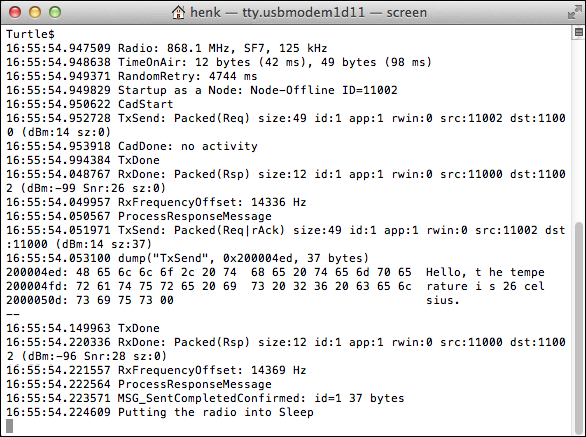Enter full screen using the arrows icon
This screenshot has height=437, width=586.
tap(574, 12)
